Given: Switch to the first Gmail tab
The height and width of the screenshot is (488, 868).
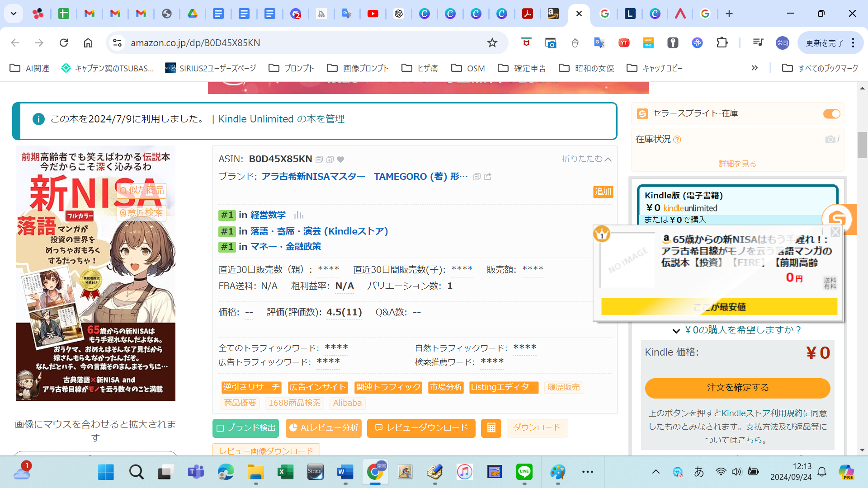Looking at the screenshot, I should [90, 14].
